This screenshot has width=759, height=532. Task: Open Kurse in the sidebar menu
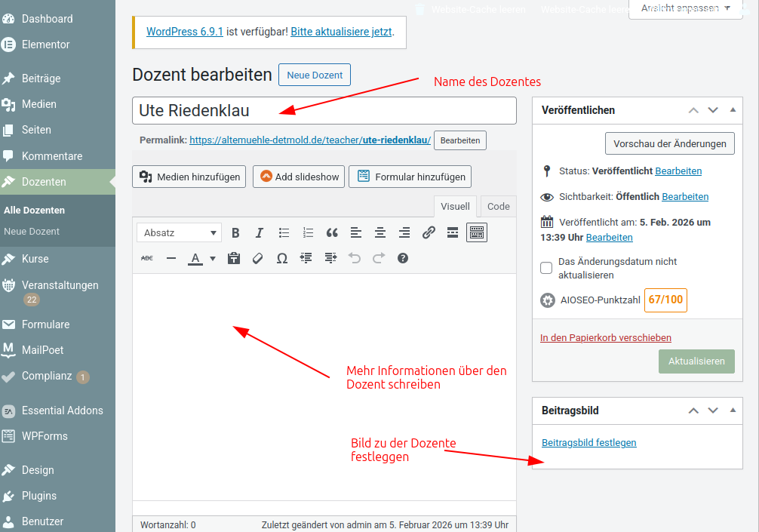pyautogui.click(x=35, y=259)
